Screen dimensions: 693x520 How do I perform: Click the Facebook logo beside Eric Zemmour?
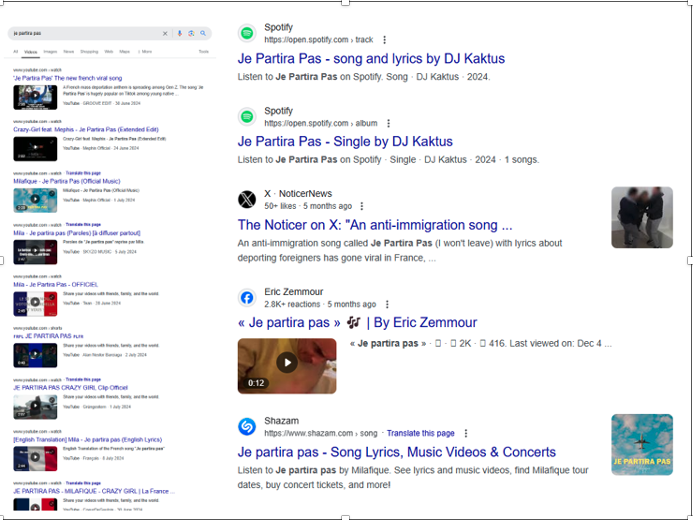(x=247, y=298)
